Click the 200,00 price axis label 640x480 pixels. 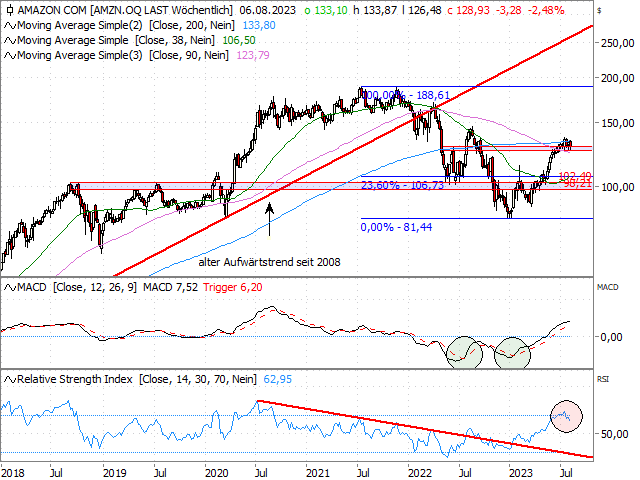point(617,78)
